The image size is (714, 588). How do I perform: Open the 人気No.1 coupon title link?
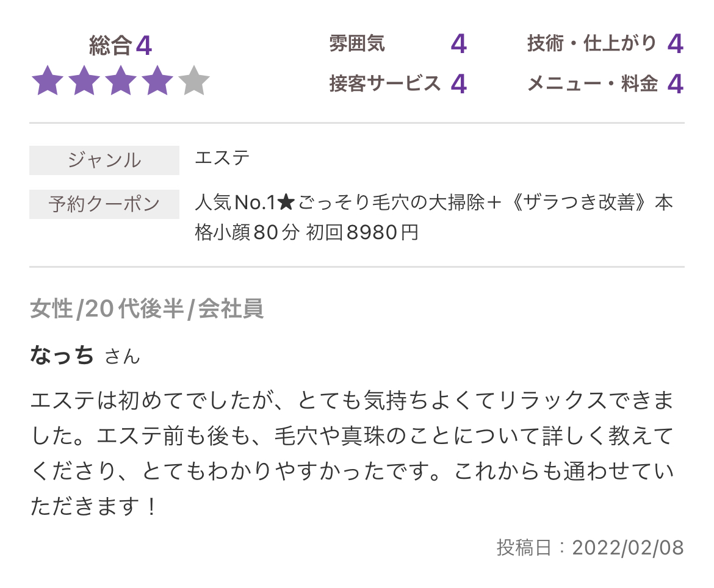click(x=433, y=218)
